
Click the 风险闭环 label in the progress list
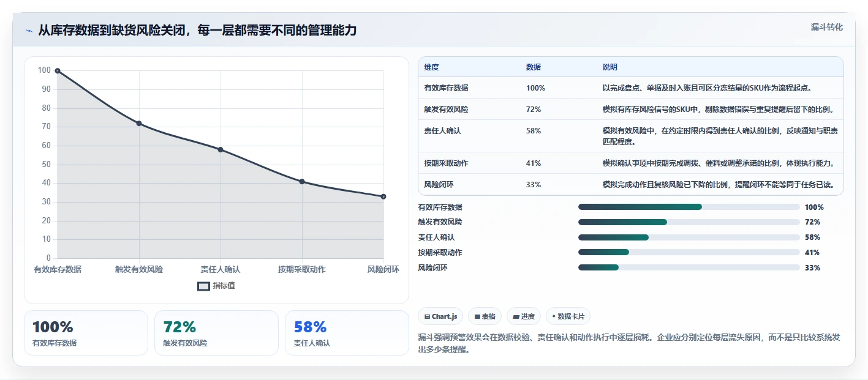(x=433, y=267)
